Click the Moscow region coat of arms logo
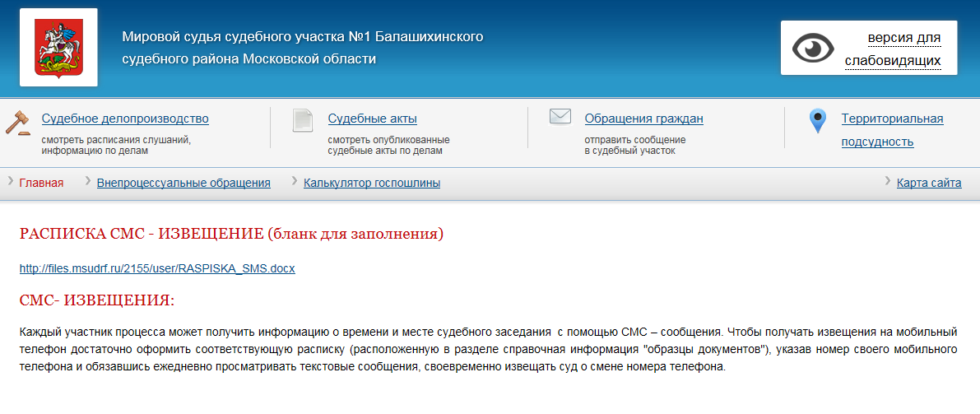This screenshot has width=980, height=414. 58,47
